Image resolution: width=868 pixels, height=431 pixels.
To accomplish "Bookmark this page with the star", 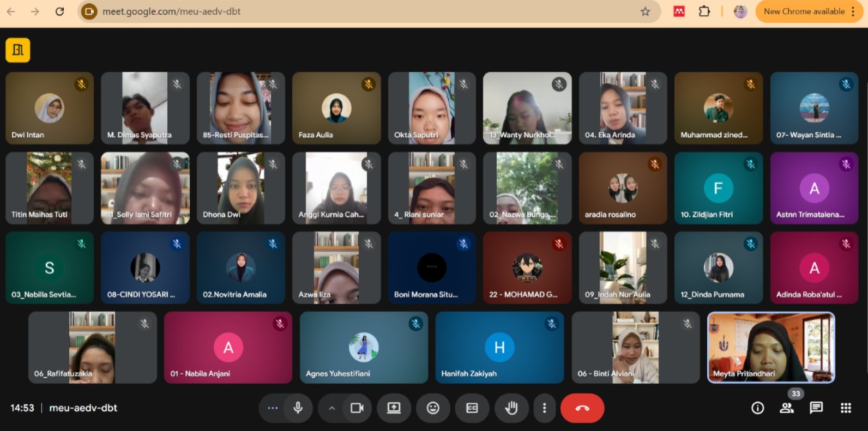I will click(x=645, y=11).
